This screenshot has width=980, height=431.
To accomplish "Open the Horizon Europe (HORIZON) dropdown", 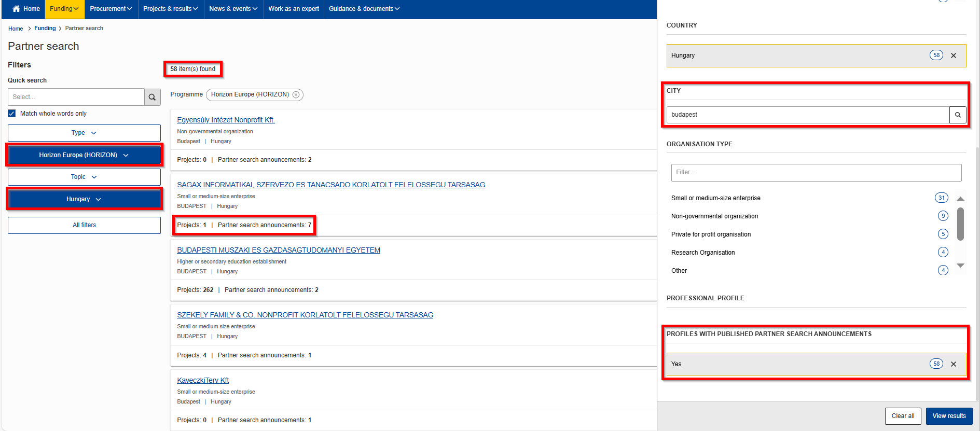I will [x=84, y=155].
